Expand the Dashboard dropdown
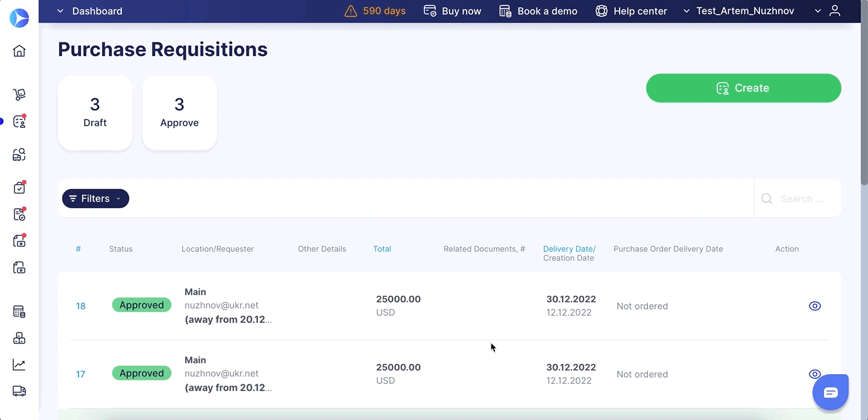The image size is (868, 420). point(89,11)
